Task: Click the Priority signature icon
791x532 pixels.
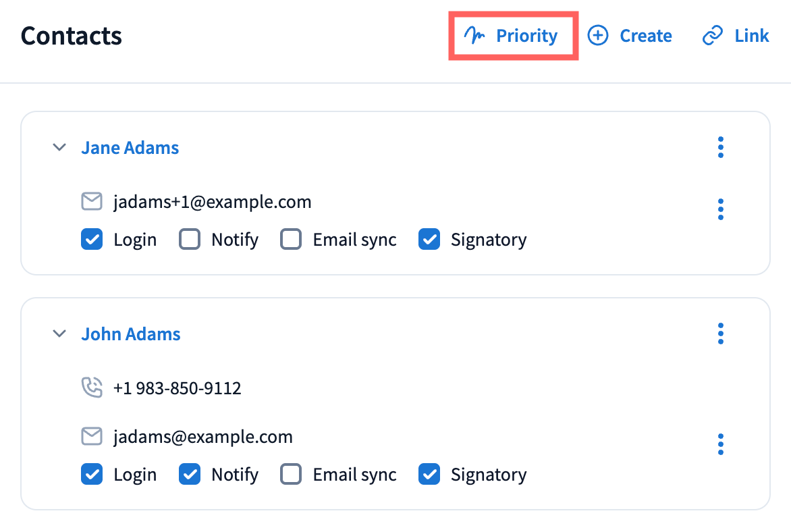Action: point(475,36)
